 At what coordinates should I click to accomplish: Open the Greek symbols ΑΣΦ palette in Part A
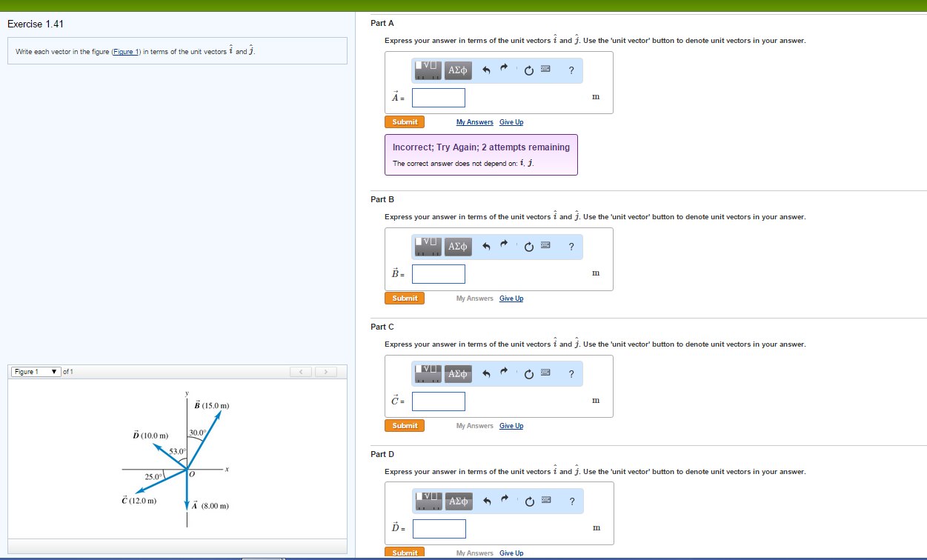point(458,70)
